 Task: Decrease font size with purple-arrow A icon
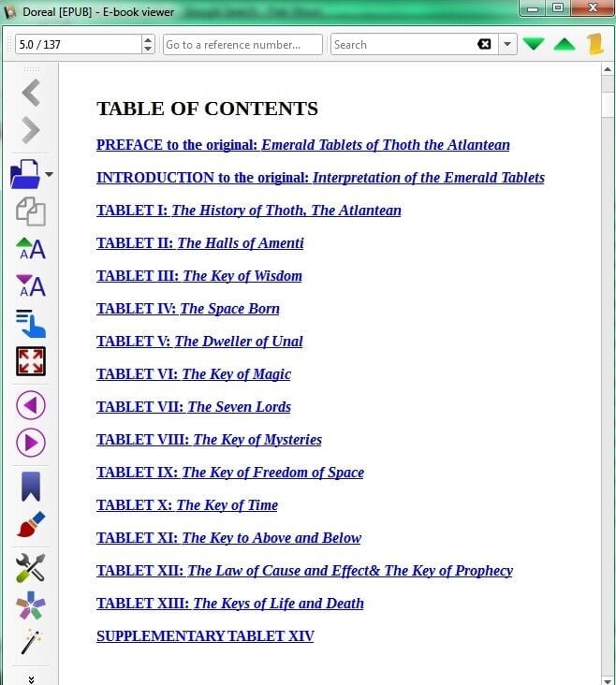point(31,286)
